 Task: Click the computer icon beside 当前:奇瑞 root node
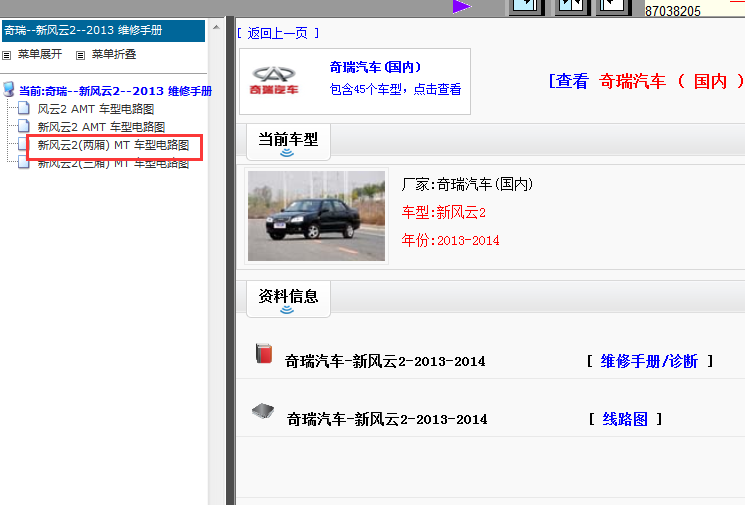[x=9, y=89]
